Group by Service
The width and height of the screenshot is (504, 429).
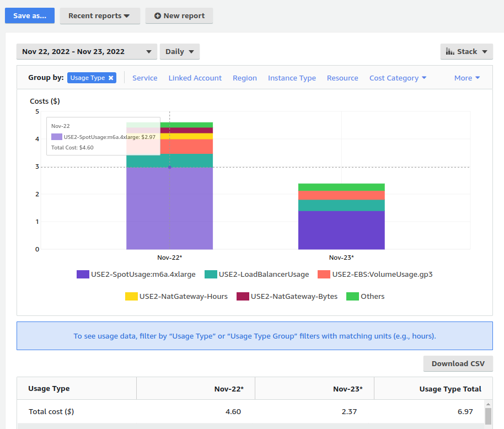tap(144, 78)
